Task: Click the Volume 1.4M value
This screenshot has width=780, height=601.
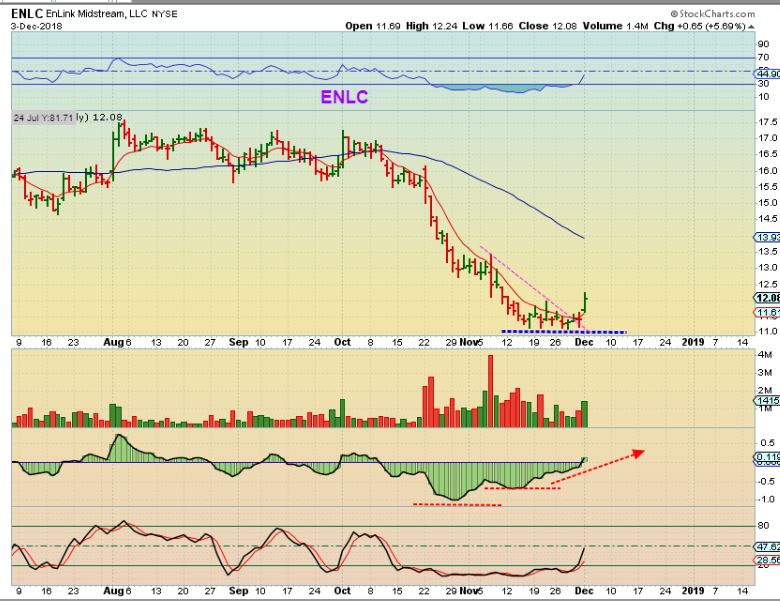Action: [615, 26]
